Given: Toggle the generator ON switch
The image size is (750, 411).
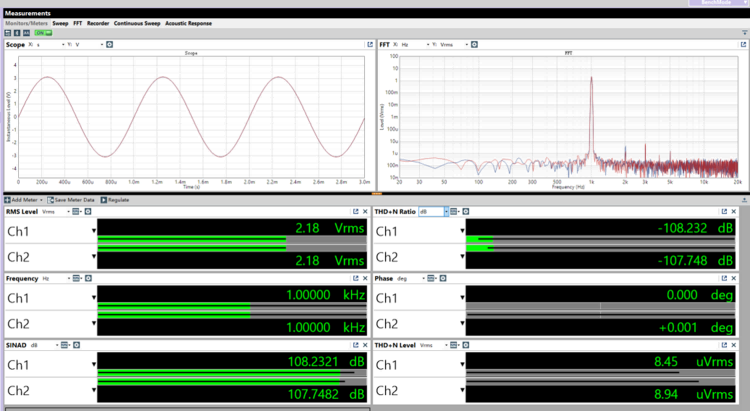Looking at the screenshot, I should point(43,32).
